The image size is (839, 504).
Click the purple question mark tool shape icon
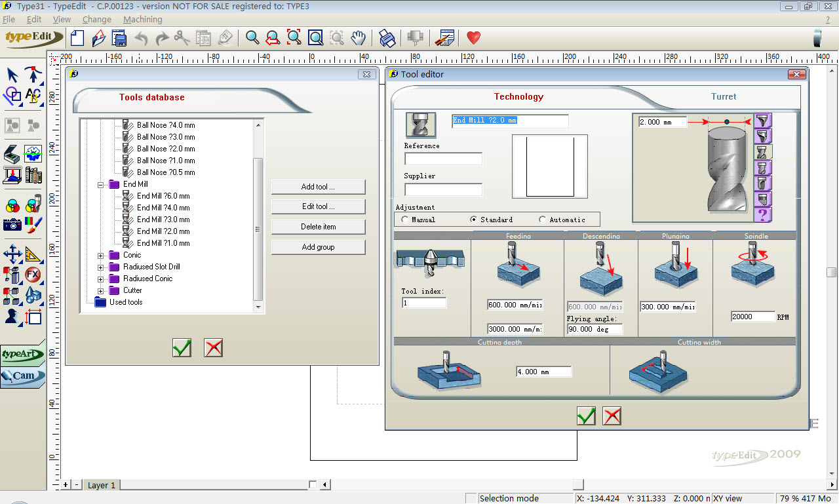point(762,215)
